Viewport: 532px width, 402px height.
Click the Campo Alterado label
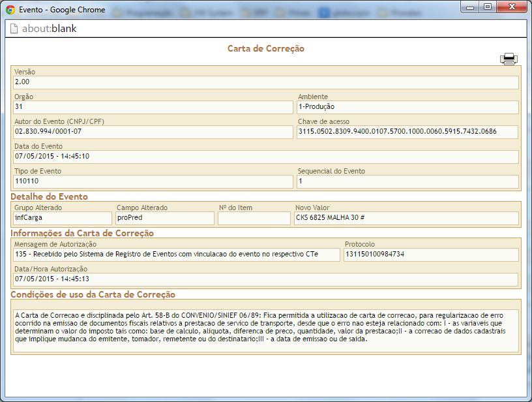click(x=142, y=208)
